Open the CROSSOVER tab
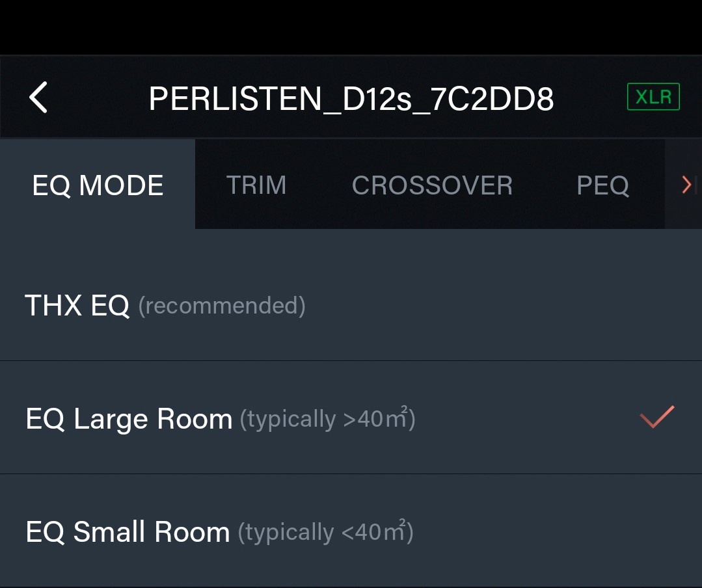The height and width of the screenshot is (588, 702). pyautogui.click(x=432, y=185)
